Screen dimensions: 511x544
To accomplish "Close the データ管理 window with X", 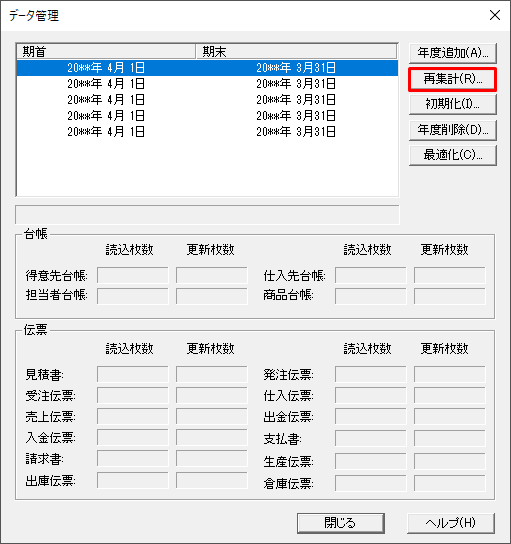I will tap(495, 15).
